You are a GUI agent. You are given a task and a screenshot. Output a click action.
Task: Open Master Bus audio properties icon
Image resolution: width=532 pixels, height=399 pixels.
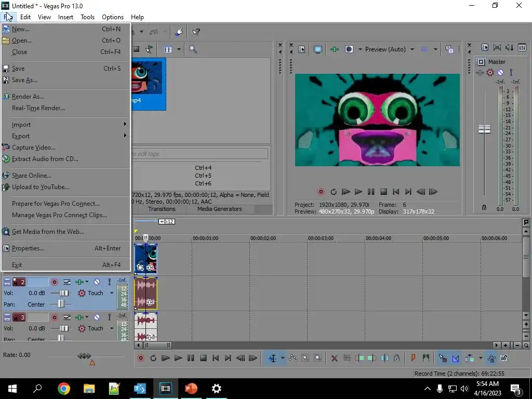tap(485, 47)
